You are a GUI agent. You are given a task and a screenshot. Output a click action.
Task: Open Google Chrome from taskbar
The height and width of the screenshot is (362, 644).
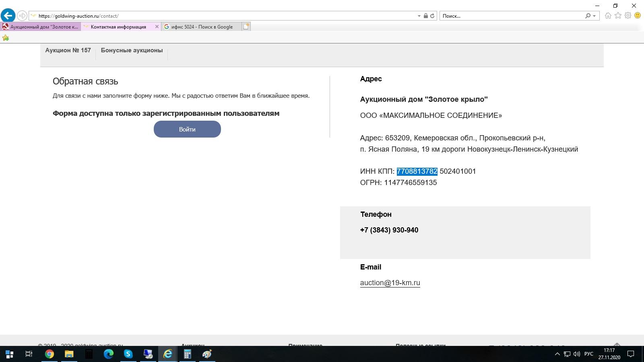[x=49, y=354]
